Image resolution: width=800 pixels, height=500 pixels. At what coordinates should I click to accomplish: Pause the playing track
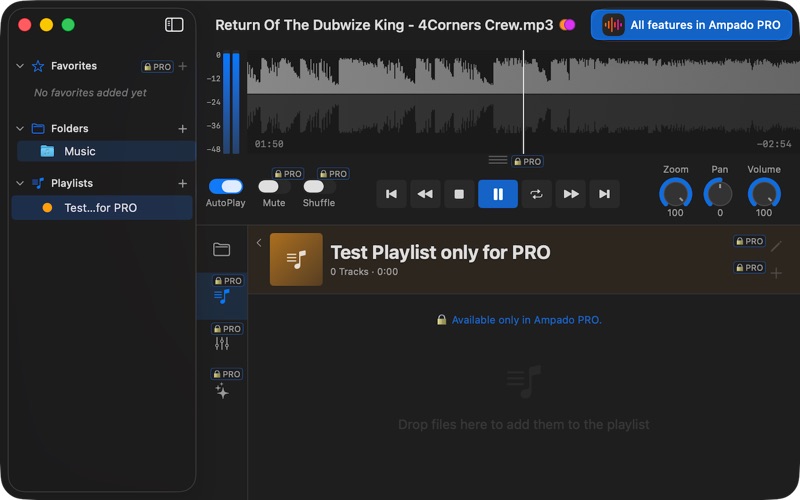(497, 194)
